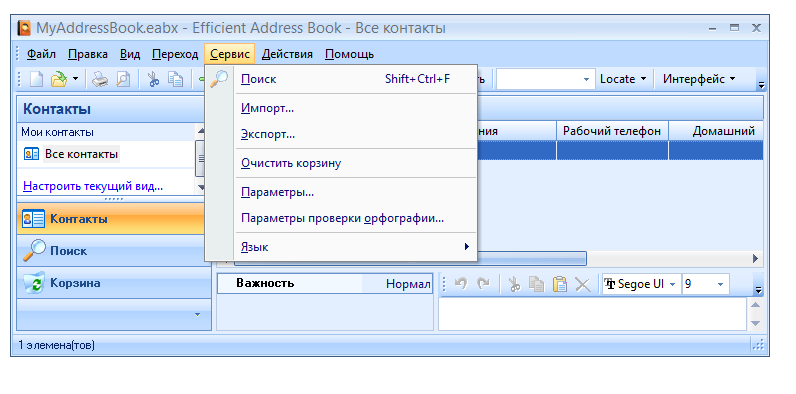Click the X delete icon in notes toolbar
Screen dimensions: 796x394
583,285
